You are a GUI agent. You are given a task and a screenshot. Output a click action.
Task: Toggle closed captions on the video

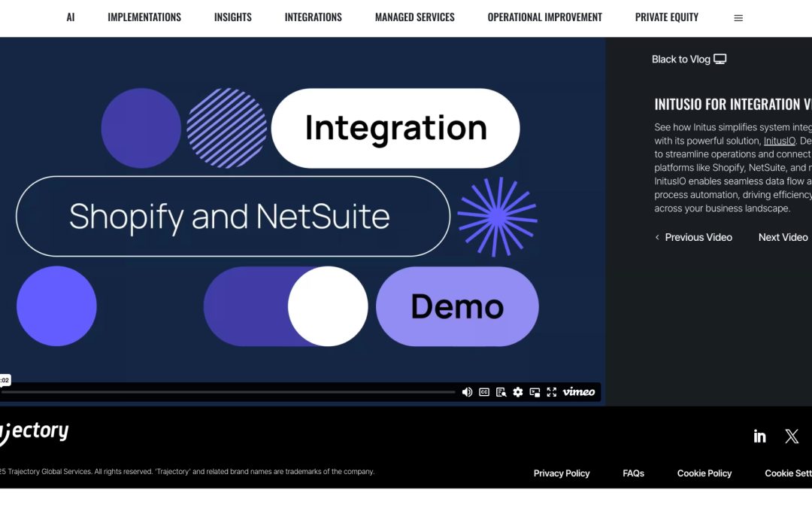click(x=484, y=392)
